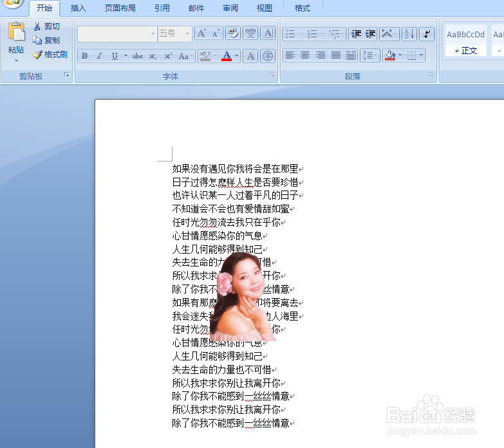
Task: Apply strikethrough (abc) formatting
Action: click(138, 56)
